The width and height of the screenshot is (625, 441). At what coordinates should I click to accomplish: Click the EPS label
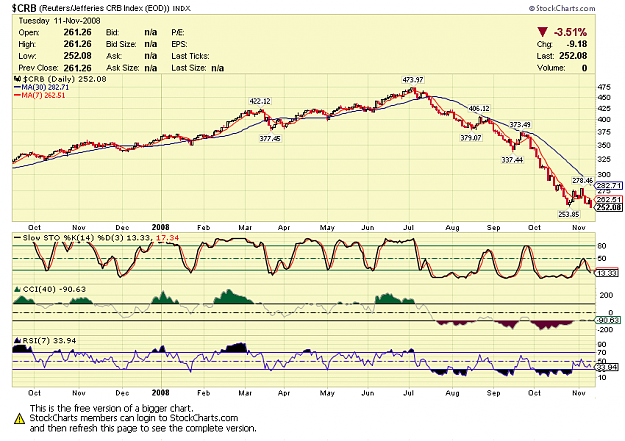click(179, 44)
